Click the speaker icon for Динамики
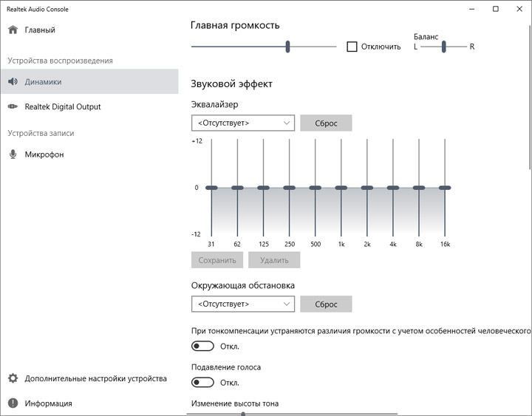Screen dimensions: 532x416 pyautogui.click(x=13, y=82)
